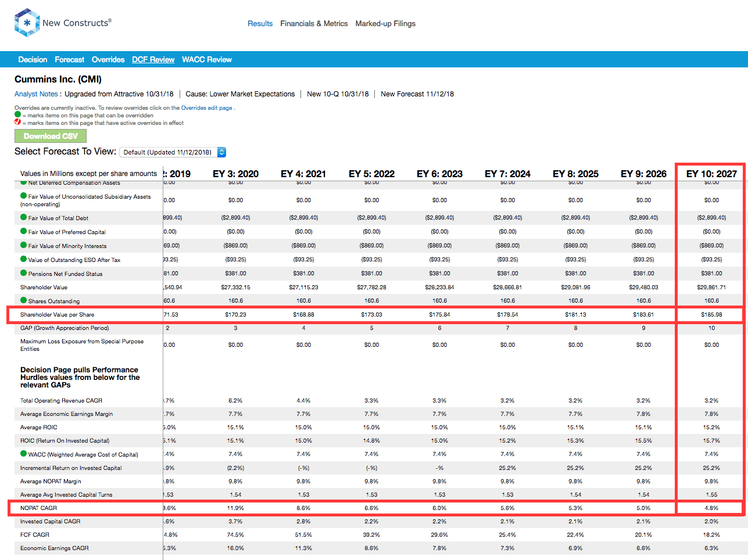Click the Download CSV button
Screen dimensions: 748x560
click(51, 136)
